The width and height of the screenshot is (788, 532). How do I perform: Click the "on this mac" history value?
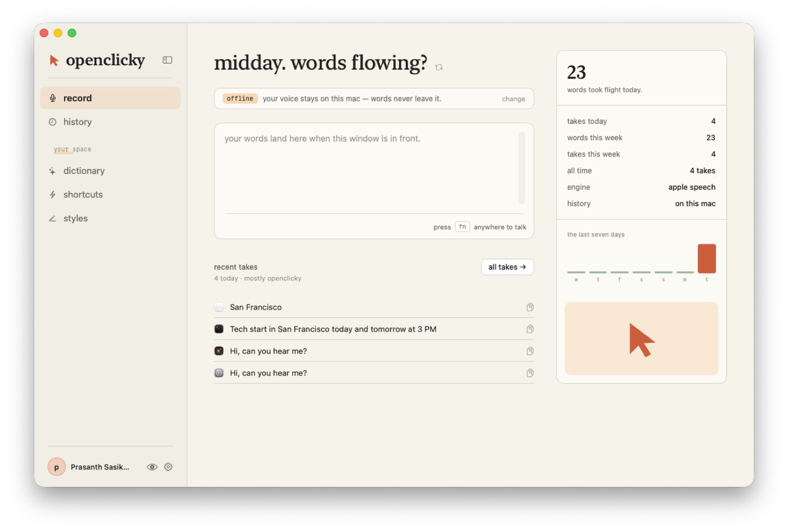695,204
